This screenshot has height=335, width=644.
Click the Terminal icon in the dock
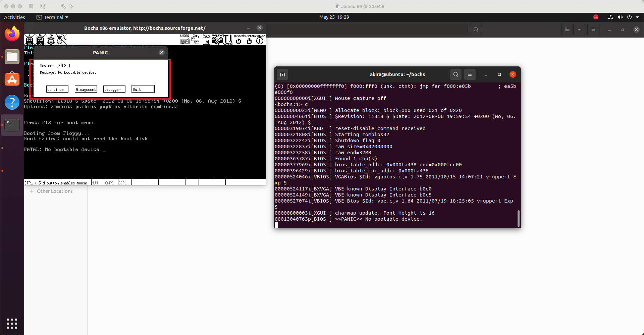pos(12,125)
